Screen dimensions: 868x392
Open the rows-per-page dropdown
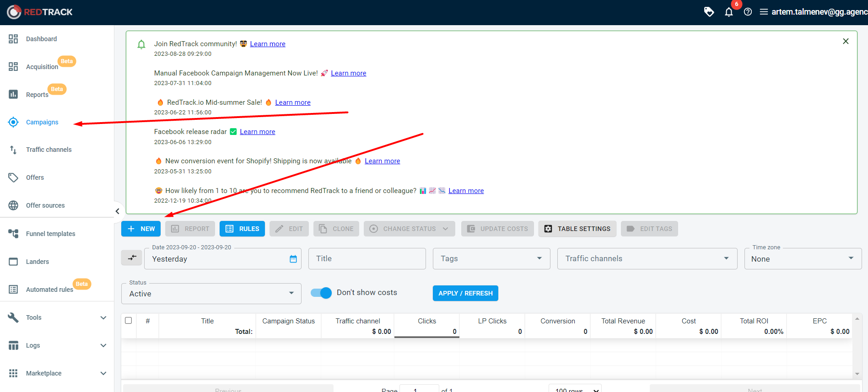pos(575,389)
